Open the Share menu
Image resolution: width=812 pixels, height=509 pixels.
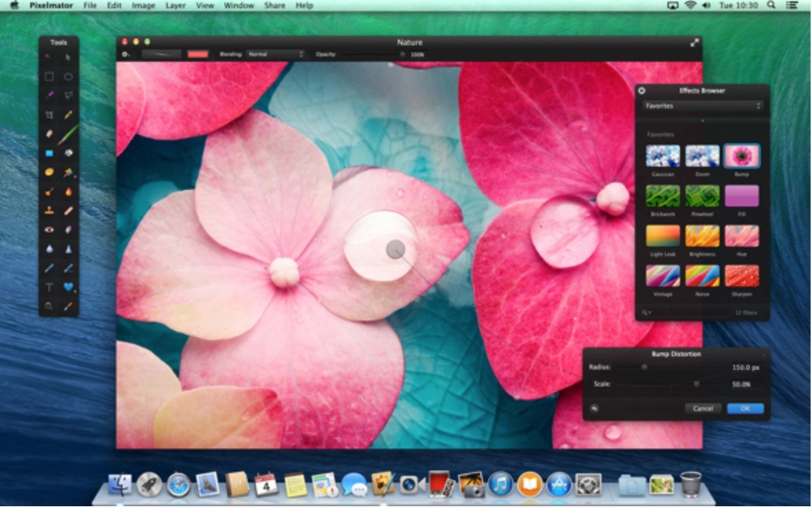(275, 6)
